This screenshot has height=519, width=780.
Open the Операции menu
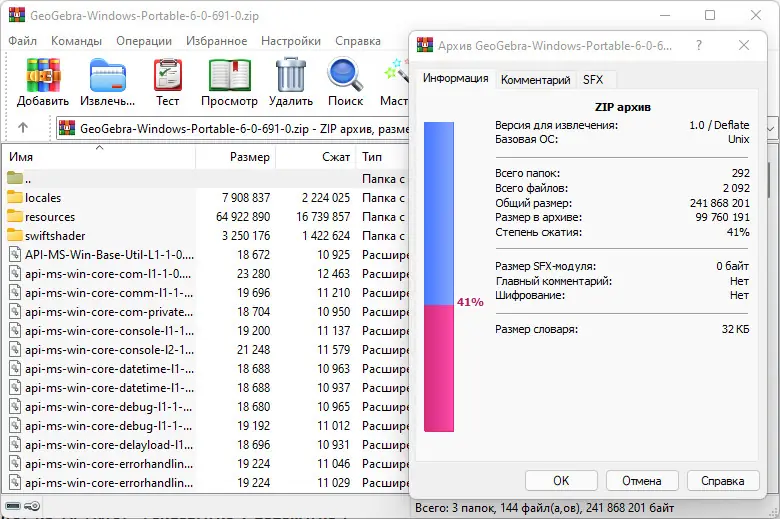coord(144,41)
